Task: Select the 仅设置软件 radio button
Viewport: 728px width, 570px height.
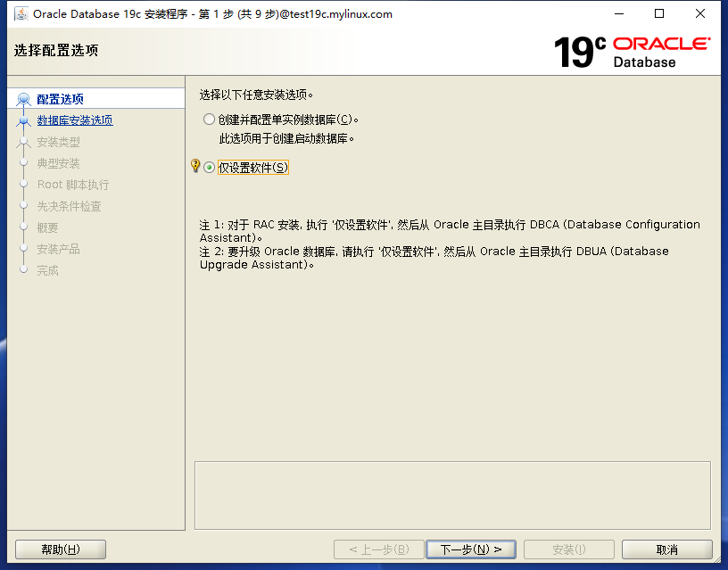Action: (x=209, y=167)
